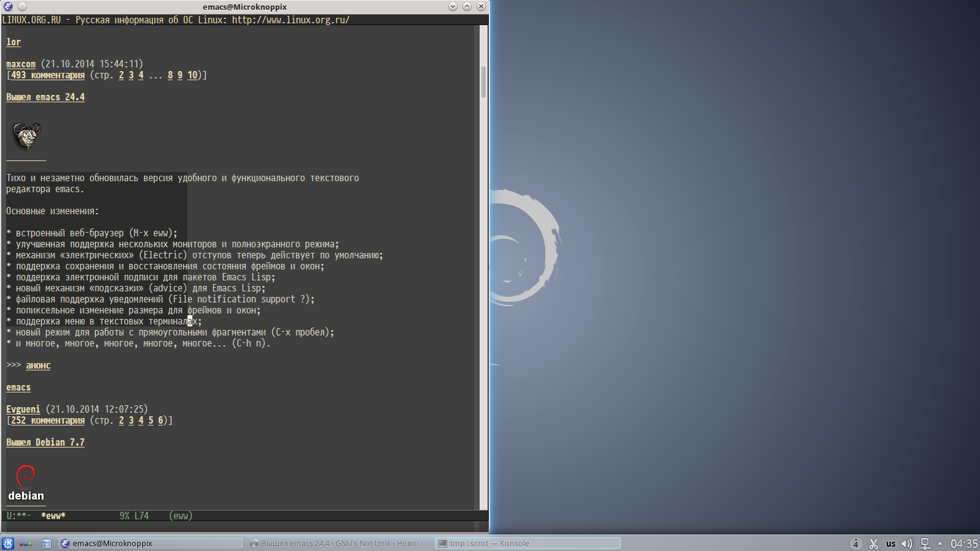Open the activities icon with colored dots
The height and width of the screenshot is (551, 980).
(x=26, y=543)
